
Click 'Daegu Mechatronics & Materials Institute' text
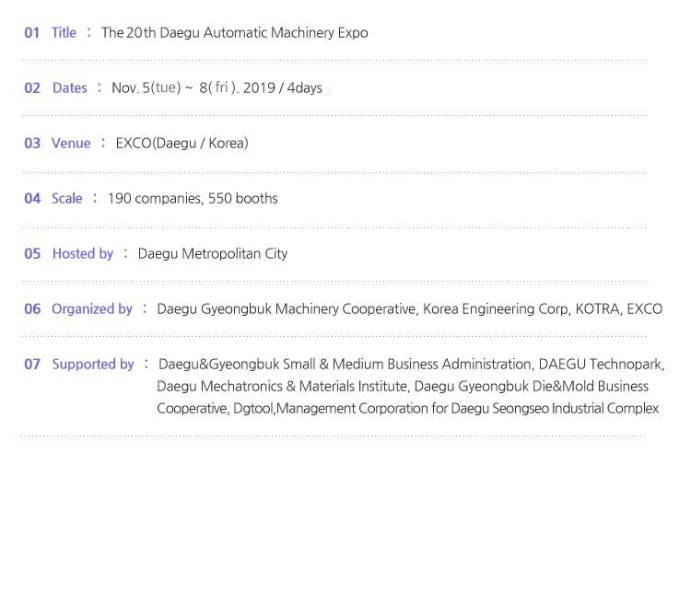click(x=282, y=386)
